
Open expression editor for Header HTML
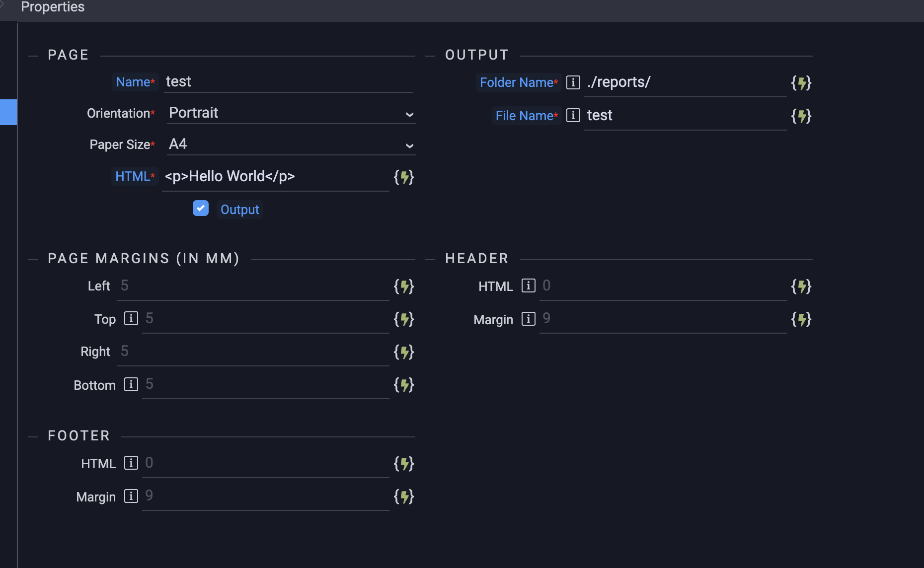click(801, 286)
